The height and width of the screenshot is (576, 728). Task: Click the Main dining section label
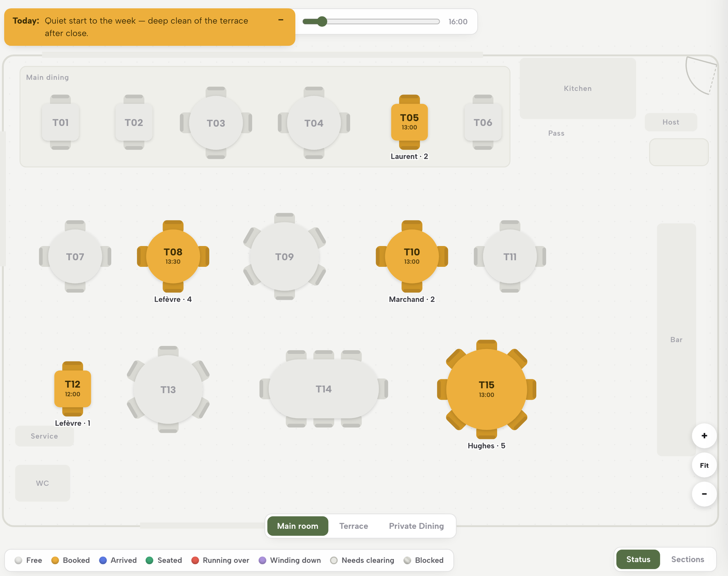click(48, 77)
